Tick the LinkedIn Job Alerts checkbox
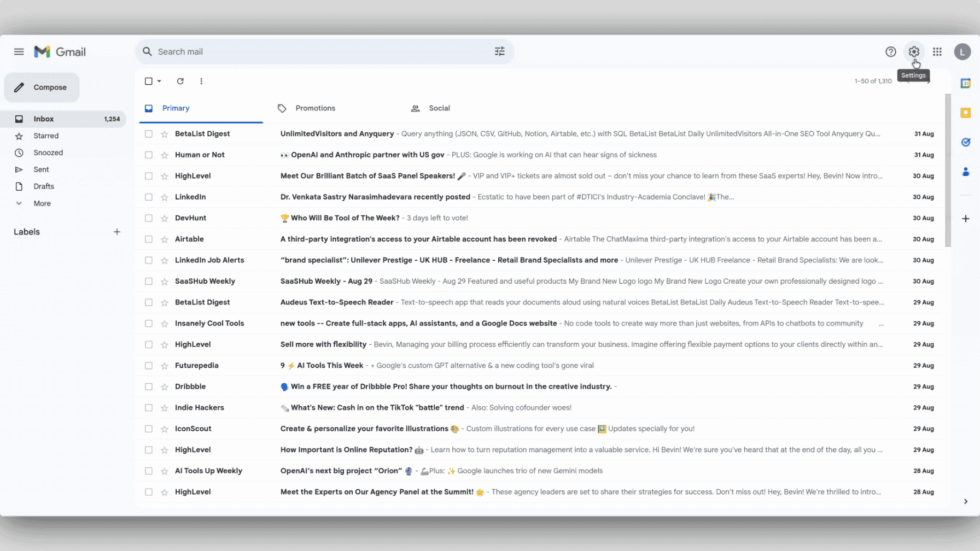The width and height of the screenshot is (980, 551). (x=149, y=260)
